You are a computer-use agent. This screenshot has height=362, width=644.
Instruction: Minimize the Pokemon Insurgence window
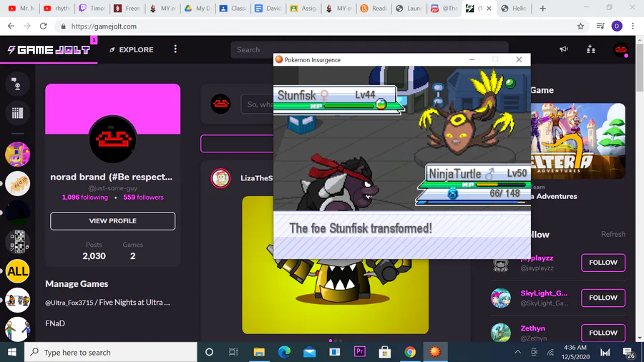point(472,59)
